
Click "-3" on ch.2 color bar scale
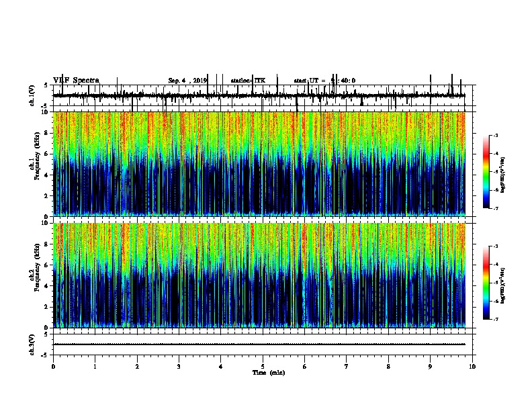pyautogui.click(x=496, y=246)
